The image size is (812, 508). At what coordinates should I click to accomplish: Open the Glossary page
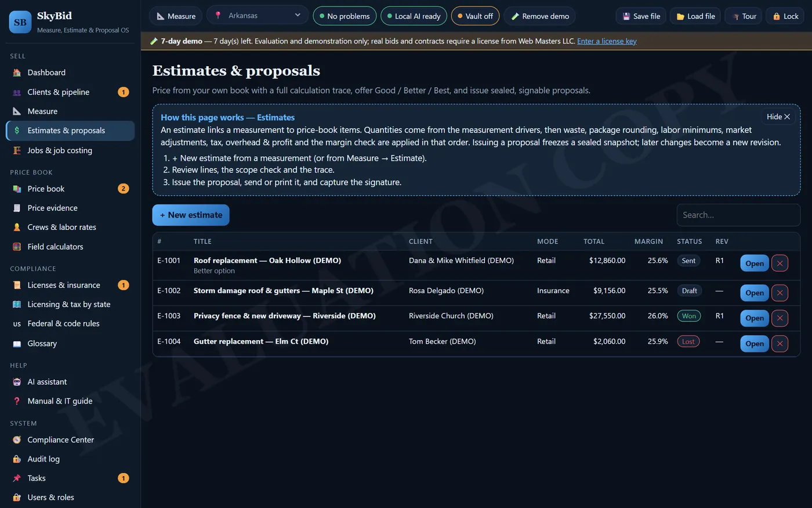70,343
